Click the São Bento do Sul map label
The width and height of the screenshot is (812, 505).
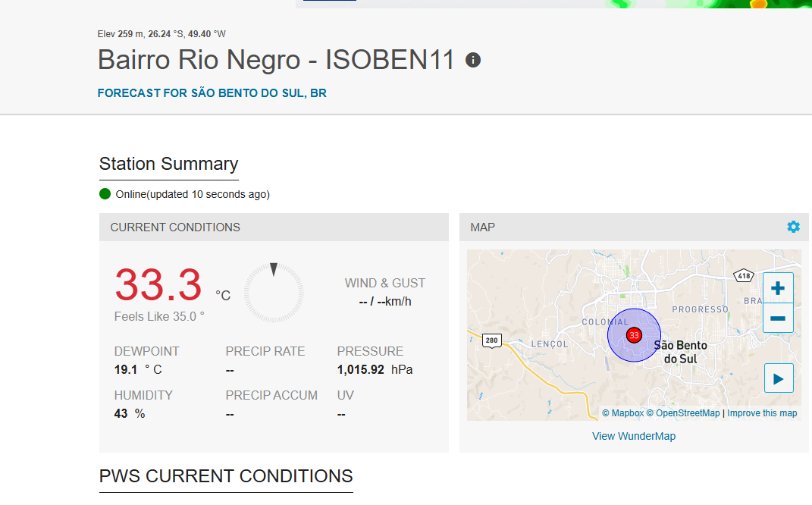click(680, 352)
